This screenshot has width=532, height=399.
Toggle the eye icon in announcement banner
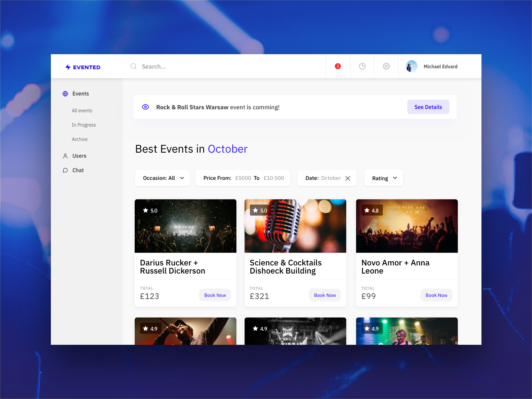pyautogui.click(x=145, y=107)
